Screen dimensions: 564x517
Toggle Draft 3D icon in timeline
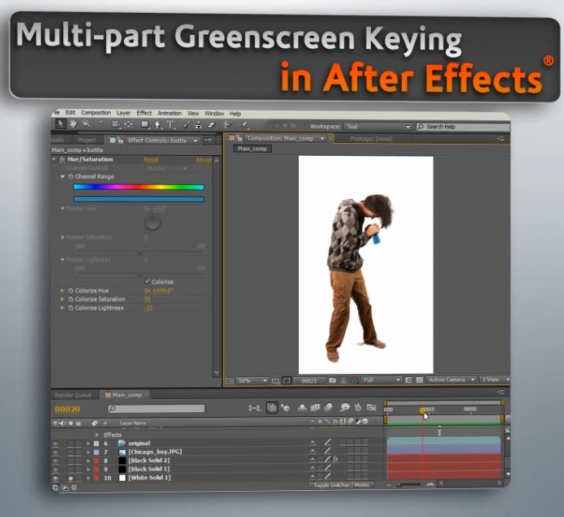(x=286, y=408)
